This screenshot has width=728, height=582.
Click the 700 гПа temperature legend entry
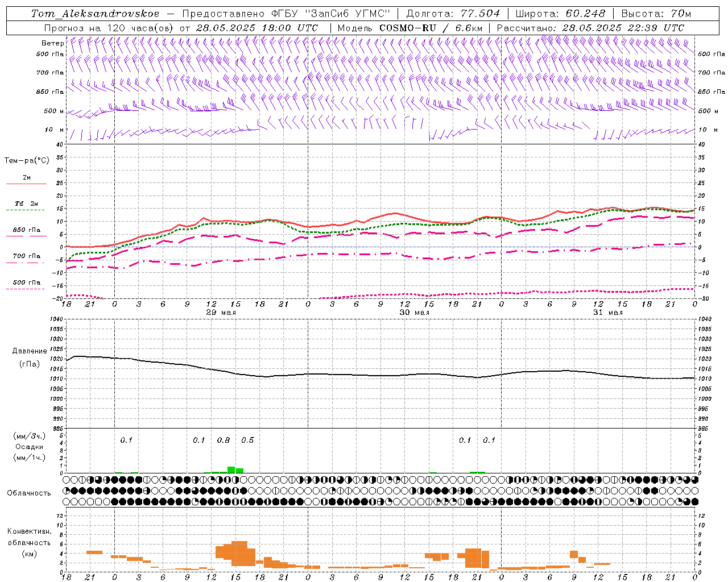(x=26, y=256)
